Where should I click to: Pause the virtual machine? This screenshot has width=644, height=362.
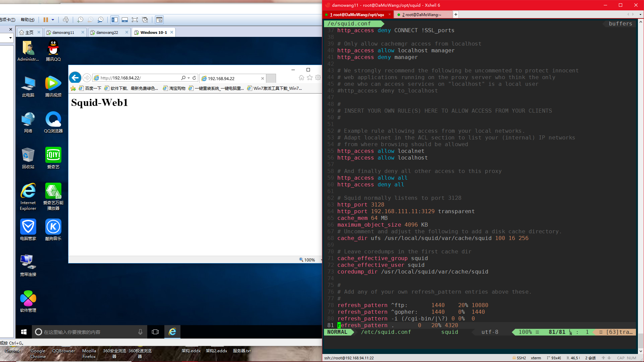pyautogui.click(x=46, y=20)
